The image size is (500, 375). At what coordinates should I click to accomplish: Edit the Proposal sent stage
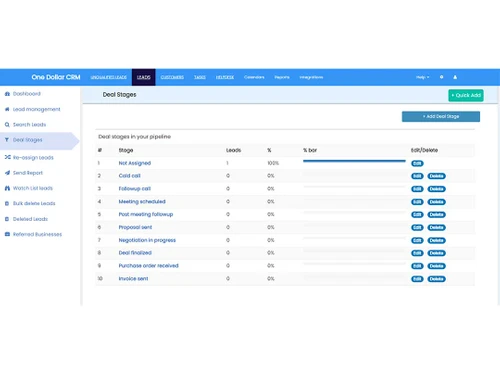pos(417,228)
